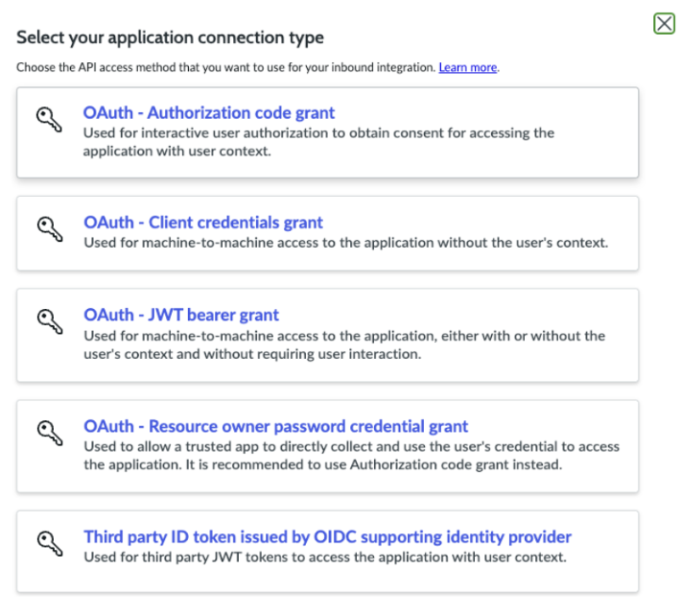681x616 pixels.
Task: Click the third party JWT tokens description
Action: click(325, 557)
